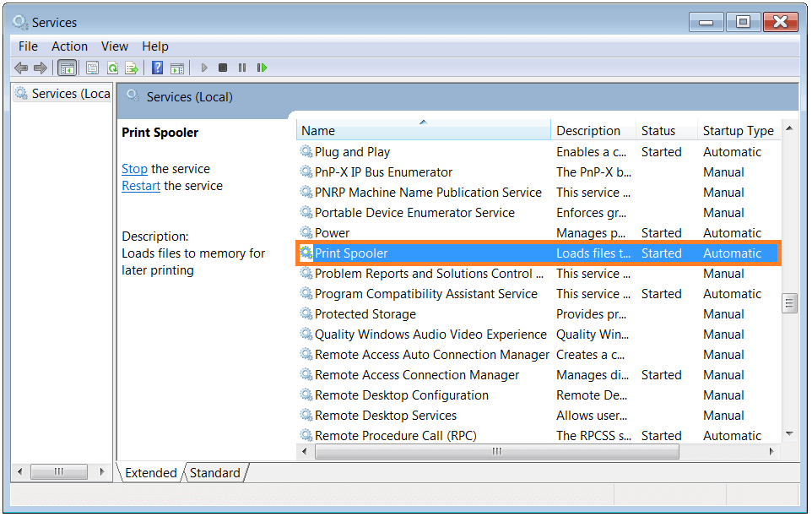Switch to the Standard tab
812x517 pixels.
click(214, 473)
